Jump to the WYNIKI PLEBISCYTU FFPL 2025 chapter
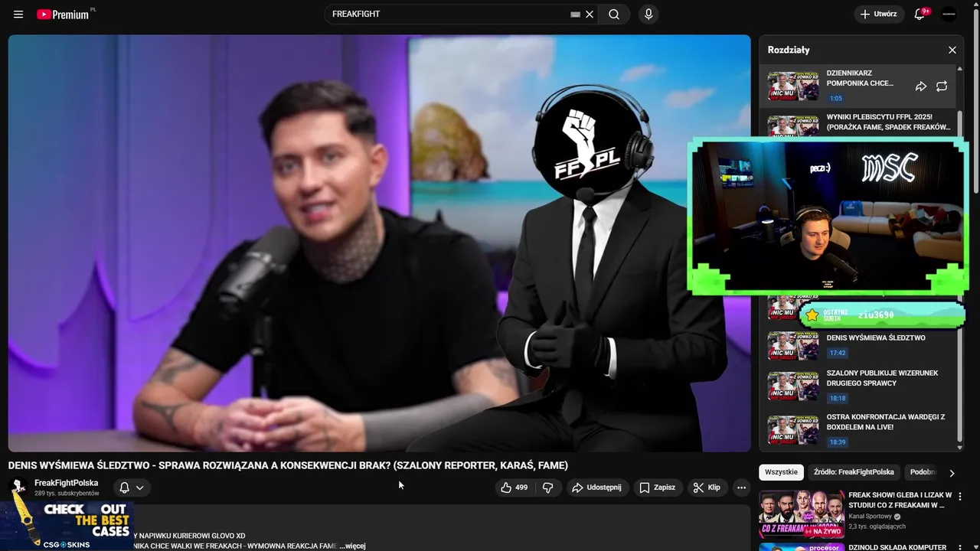 pos(888,122)
